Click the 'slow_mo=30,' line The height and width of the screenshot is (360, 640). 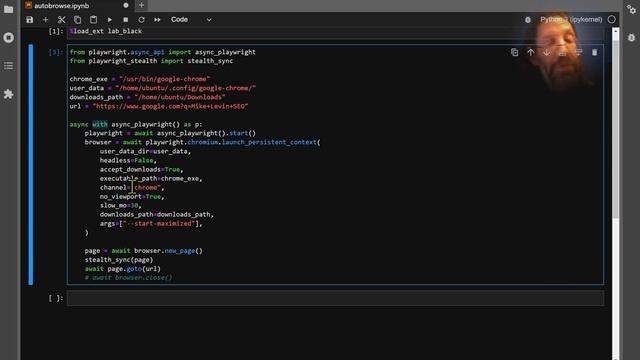click(120, 205)
